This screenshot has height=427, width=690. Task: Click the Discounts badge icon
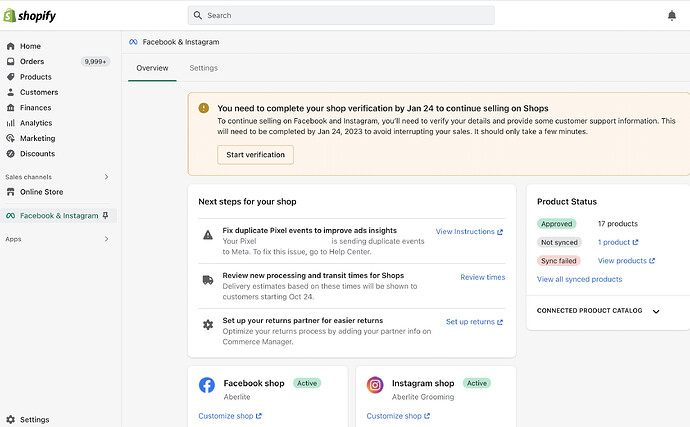(11, 154)
